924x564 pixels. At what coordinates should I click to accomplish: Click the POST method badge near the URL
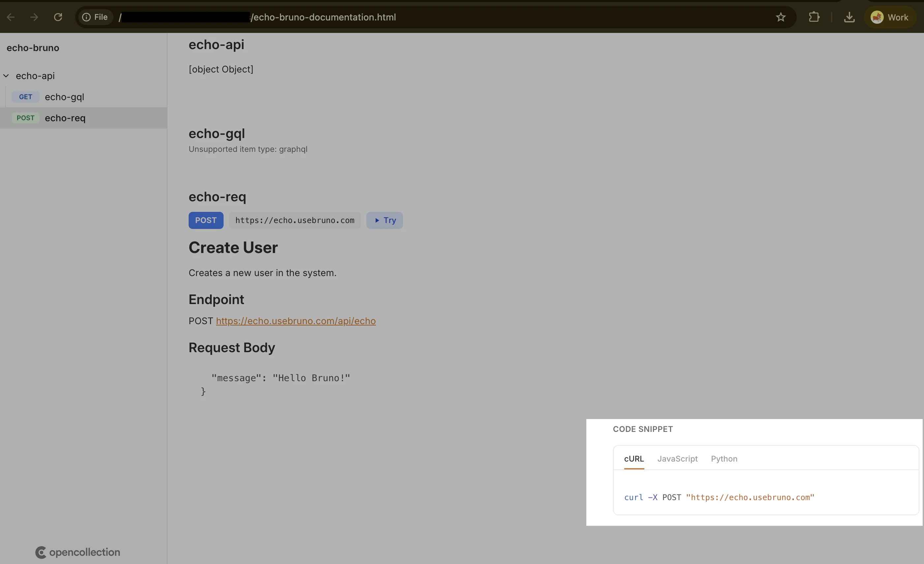(206, 220)
